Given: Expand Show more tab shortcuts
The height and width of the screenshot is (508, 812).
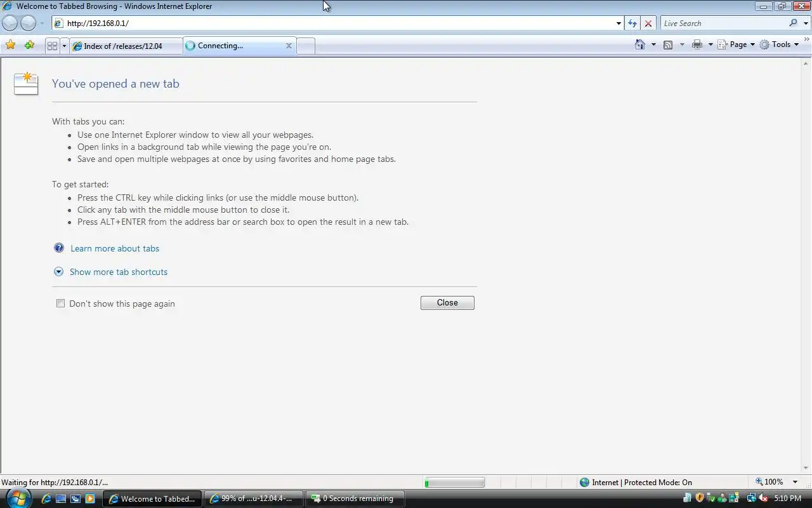Looking at the screenshot, I should point(119,272).
